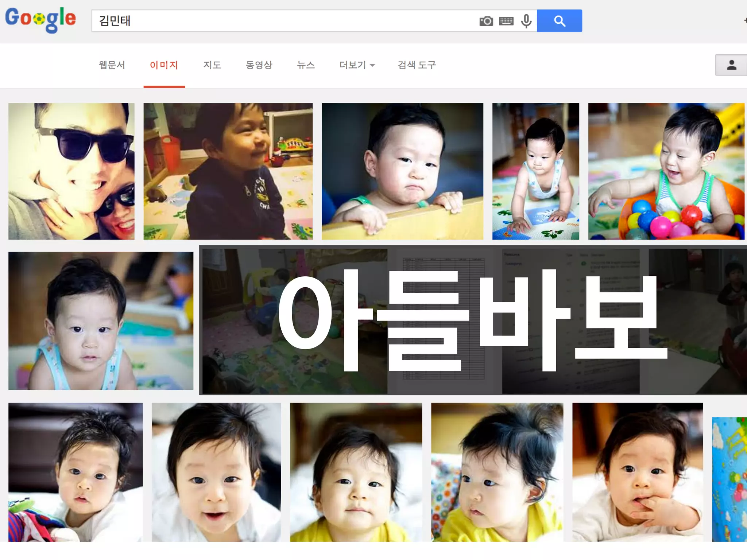The width and height of the screenshot is (747, 560).
Task: Click the Google logo
Action: (40, 20)
